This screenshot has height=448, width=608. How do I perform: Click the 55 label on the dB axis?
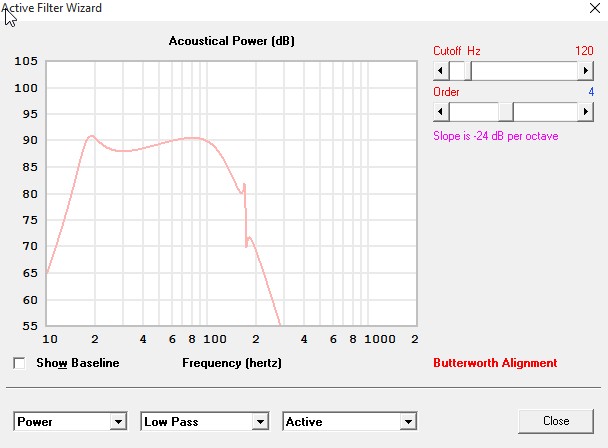point(30,326)
